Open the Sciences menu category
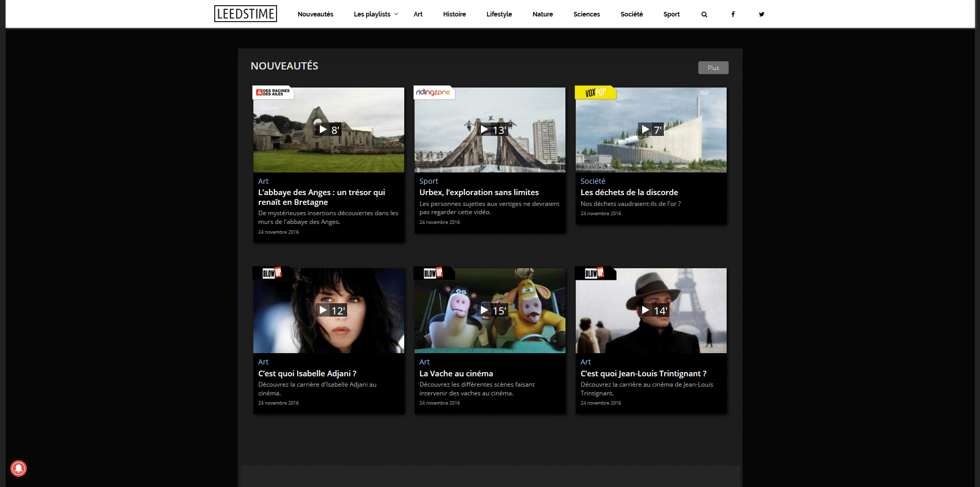The height and width of the screenshot is (487, 980). pos(587,14)
